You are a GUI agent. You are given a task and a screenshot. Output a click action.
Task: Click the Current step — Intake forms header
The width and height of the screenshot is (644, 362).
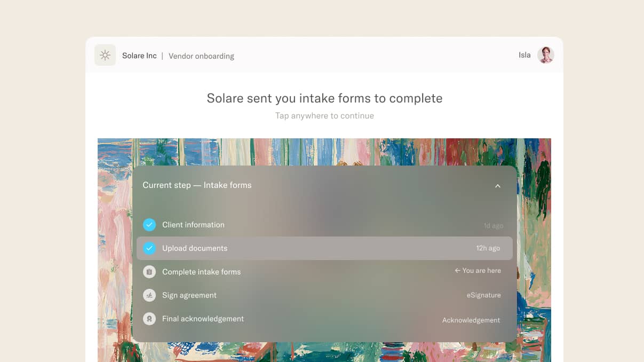pyautogui.click(x=197, y=185)
